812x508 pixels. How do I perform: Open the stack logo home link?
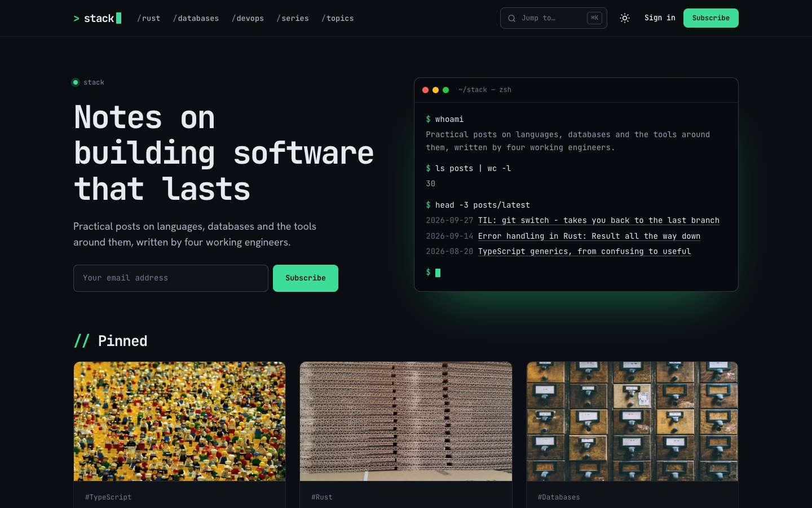(x=98, y=18)
